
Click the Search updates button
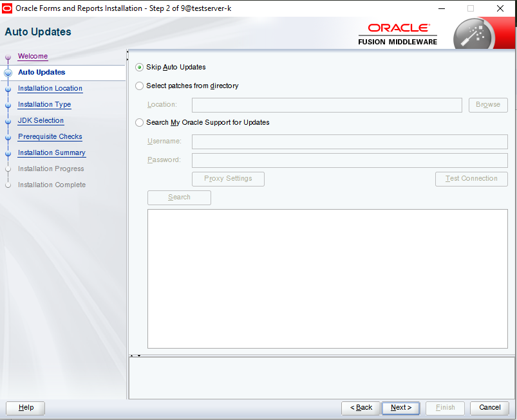[179, 197]
